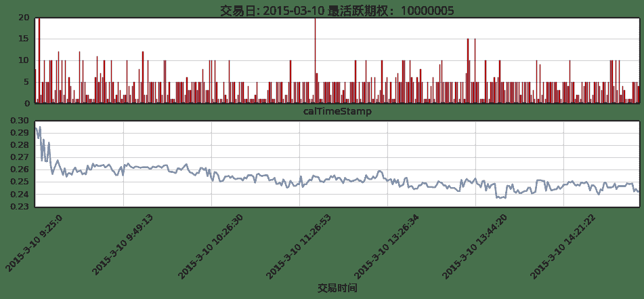Click the 交易时间 x-axis label

tap(337, 287)
